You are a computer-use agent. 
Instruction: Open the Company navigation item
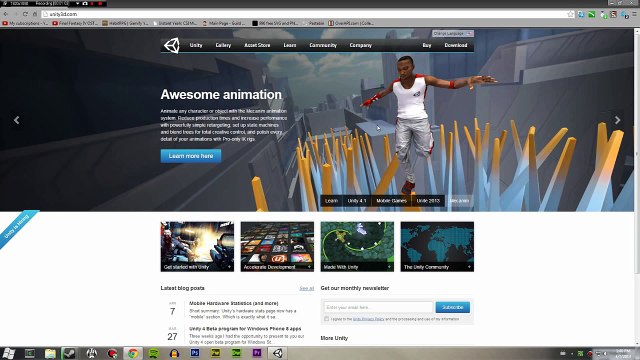[x=360, y=45]
